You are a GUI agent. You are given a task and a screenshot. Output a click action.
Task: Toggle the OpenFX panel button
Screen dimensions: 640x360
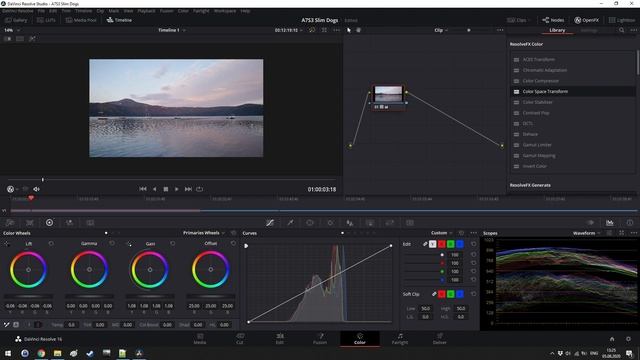[x=587, y=20]
